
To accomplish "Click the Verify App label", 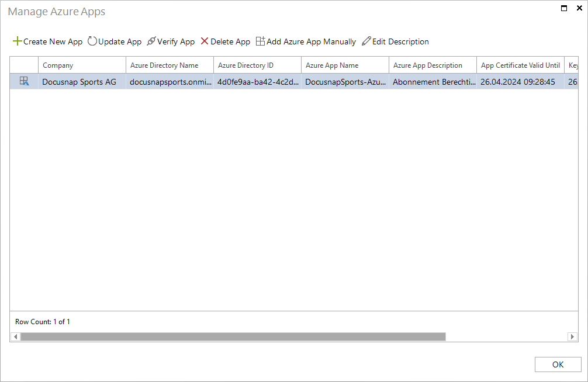I will (x=176, y=41).
